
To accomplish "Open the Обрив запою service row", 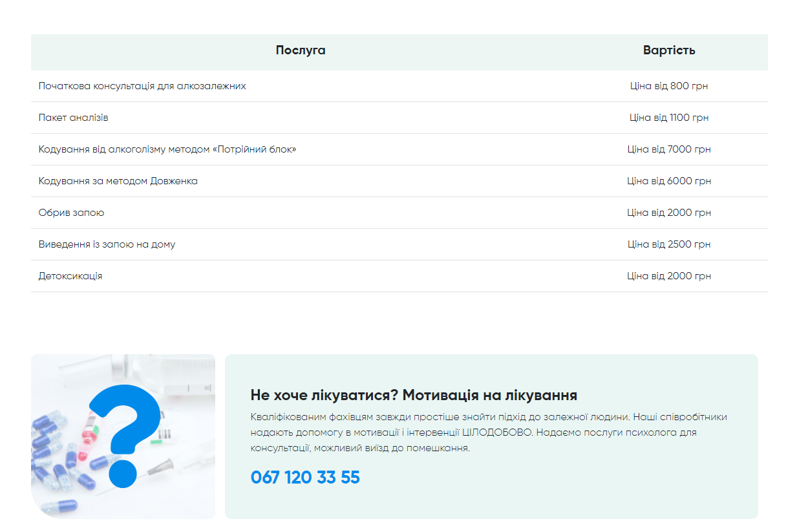I will (70, 212).
